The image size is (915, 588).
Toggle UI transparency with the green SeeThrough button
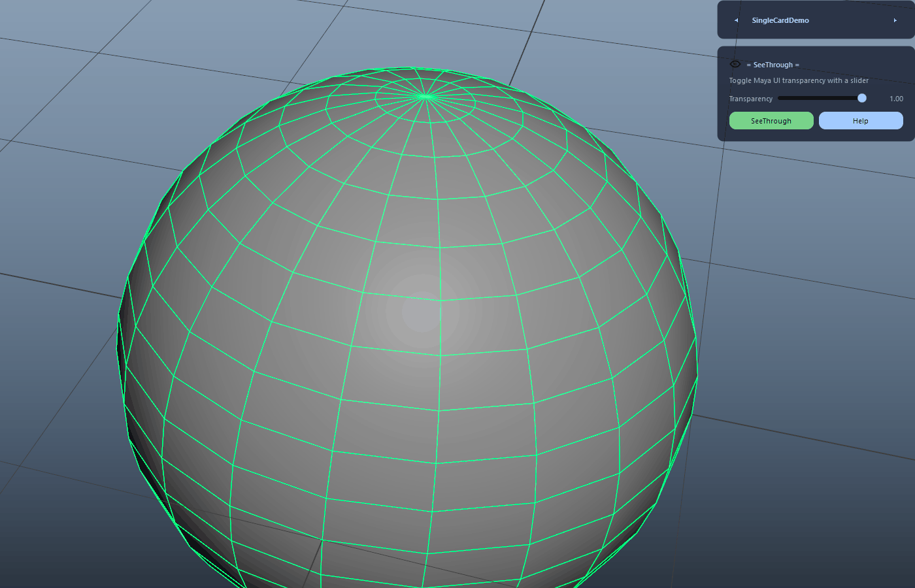pos(771,121)
